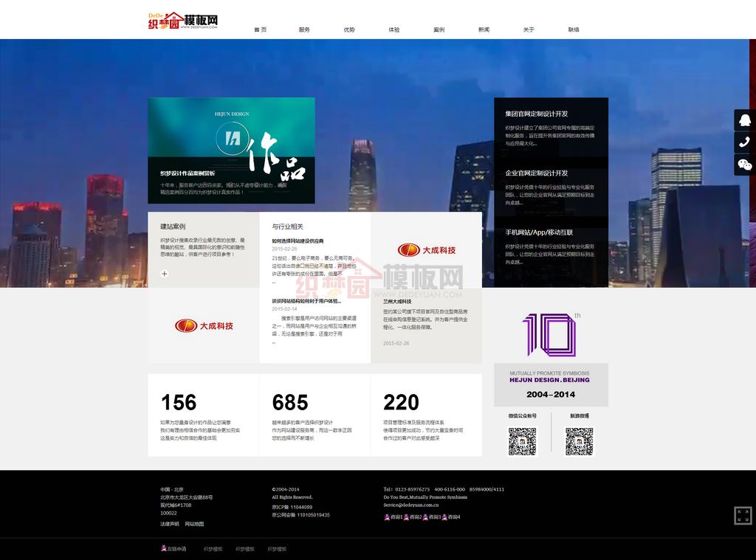Click the 织梦园模板网 site logo in header
Screen dimensions: 756x560
point(183,21)
